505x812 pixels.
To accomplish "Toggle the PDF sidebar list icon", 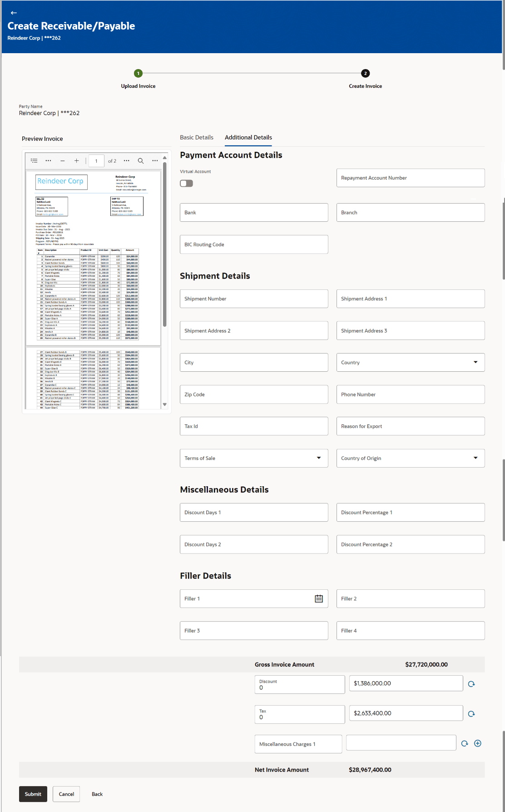I will (34, 161).
